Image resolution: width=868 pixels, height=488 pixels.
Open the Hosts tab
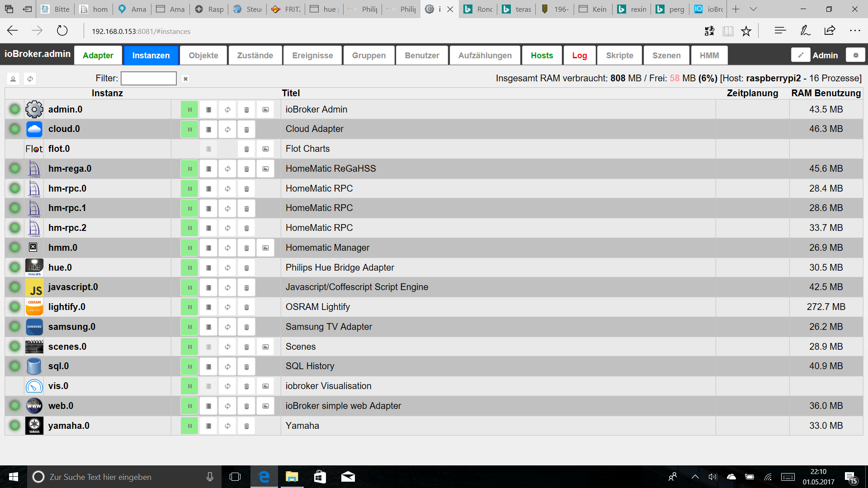[542, 56]
